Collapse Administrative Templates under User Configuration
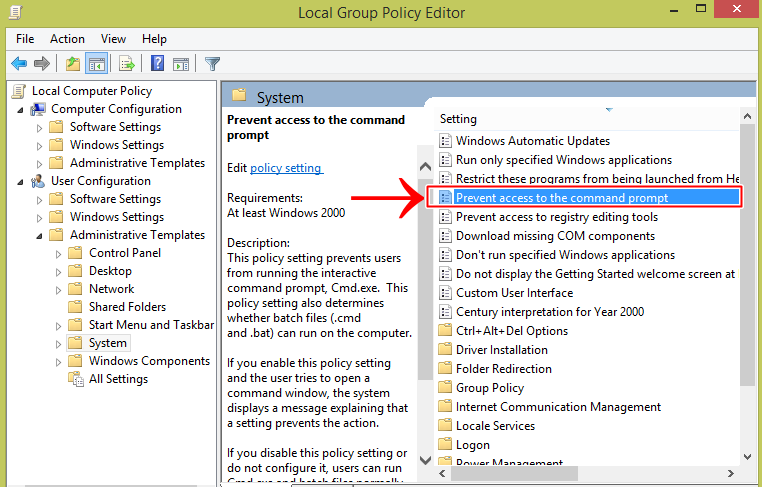 click(39, 236)
